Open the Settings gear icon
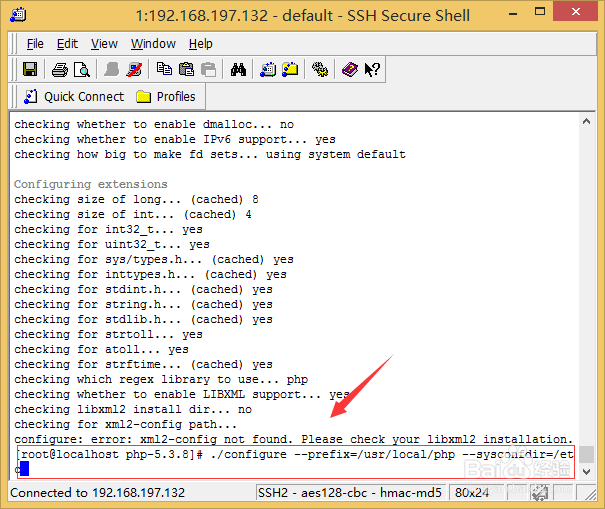The width and height of the screenshot is (605, 509). tap(320, 69)
